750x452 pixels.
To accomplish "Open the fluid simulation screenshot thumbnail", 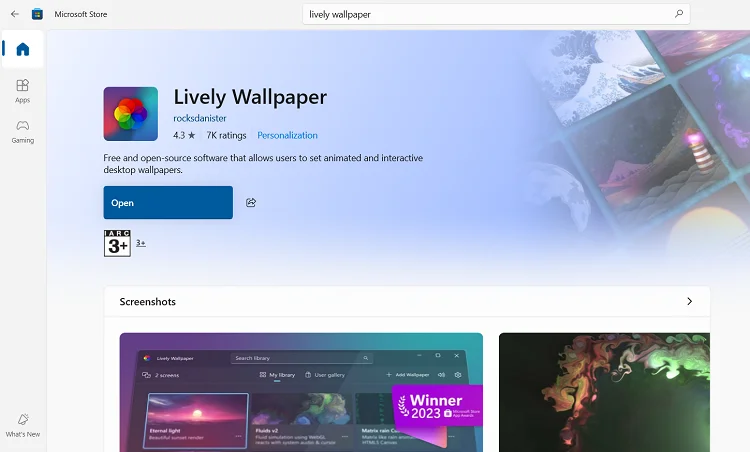I will pos(604,392).
